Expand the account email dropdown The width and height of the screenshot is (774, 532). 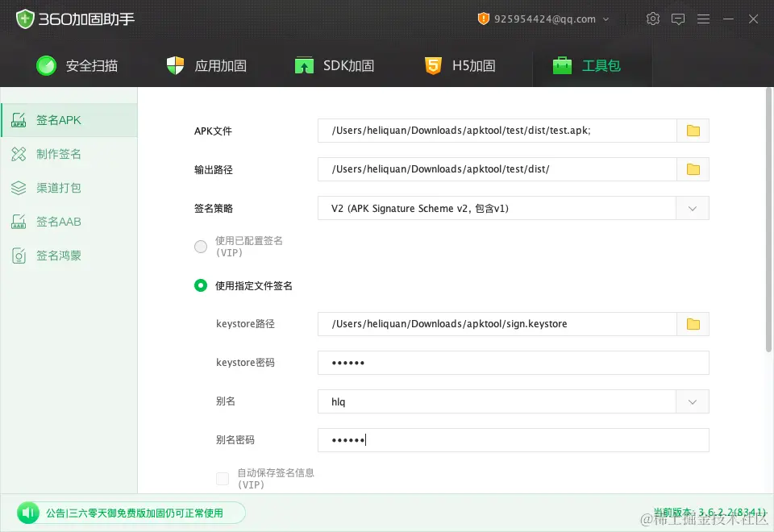605,19
